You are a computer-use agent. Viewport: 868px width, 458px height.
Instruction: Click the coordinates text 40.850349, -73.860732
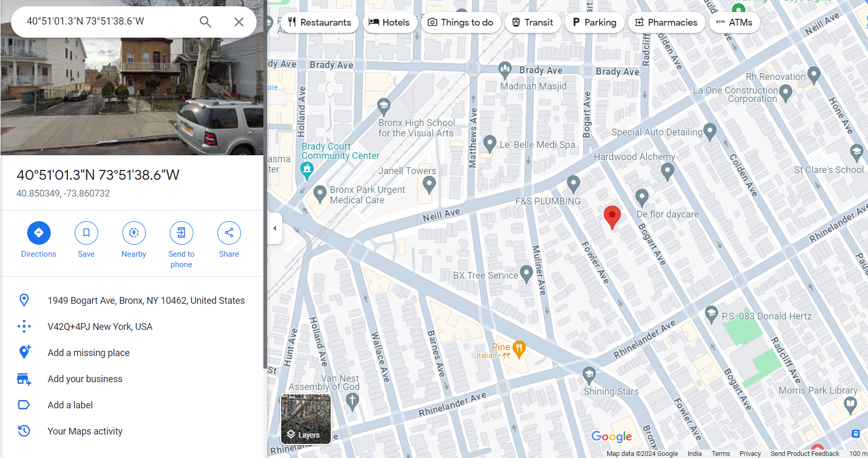(63, 193)
